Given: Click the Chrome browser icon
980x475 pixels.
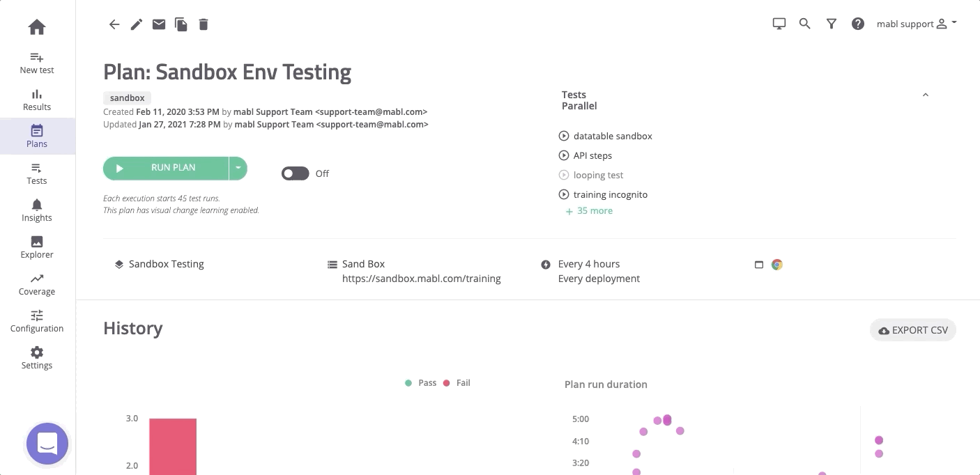Looking at the screenshot, I should pos(777,265).
